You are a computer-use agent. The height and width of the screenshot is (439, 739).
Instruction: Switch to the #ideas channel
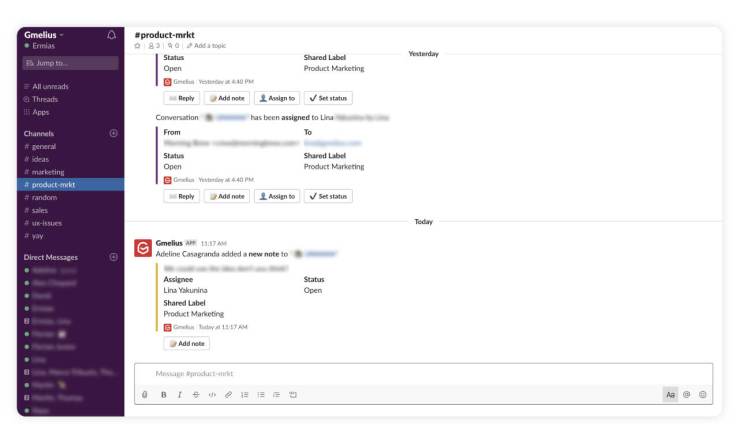(70, 159)
